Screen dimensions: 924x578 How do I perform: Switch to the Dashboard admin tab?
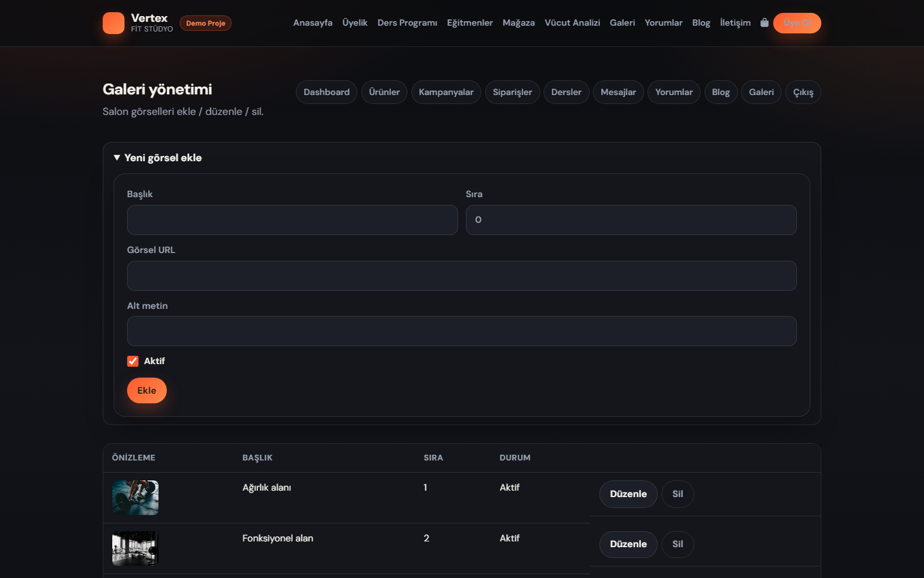click(x=327, y=92)
